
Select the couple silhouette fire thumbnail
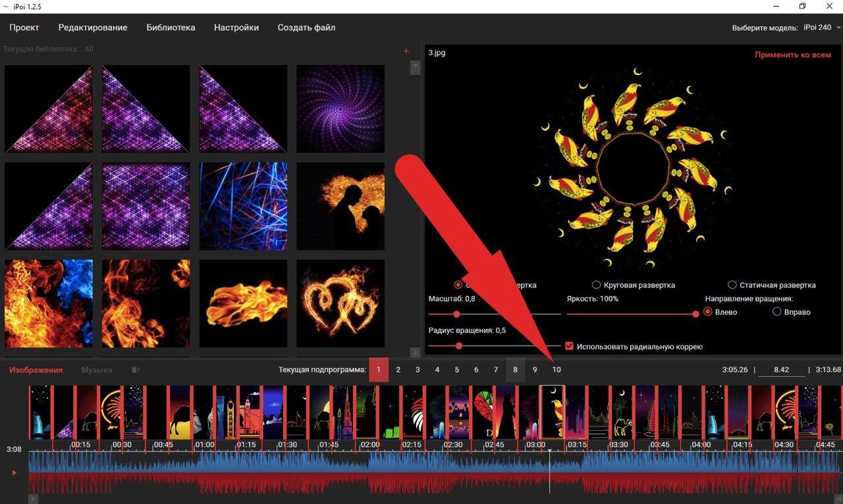click(340, 207)
